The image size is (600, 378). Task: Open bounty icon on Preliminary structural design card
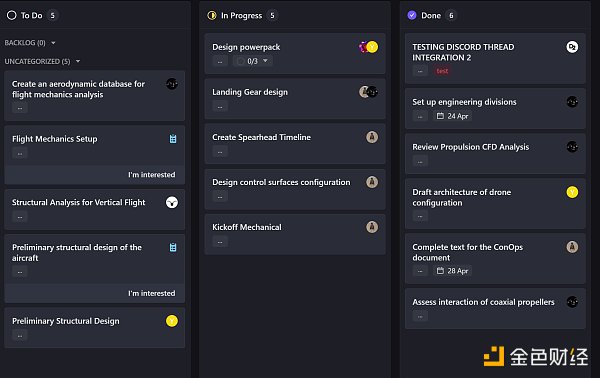point(173,248)
